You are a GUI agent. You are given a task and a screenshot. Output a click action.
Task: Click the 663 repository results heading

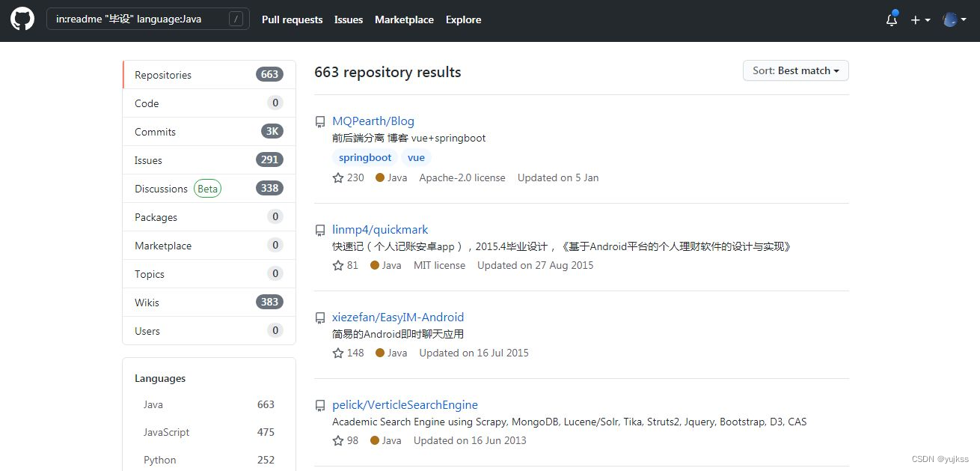point(388,73)
